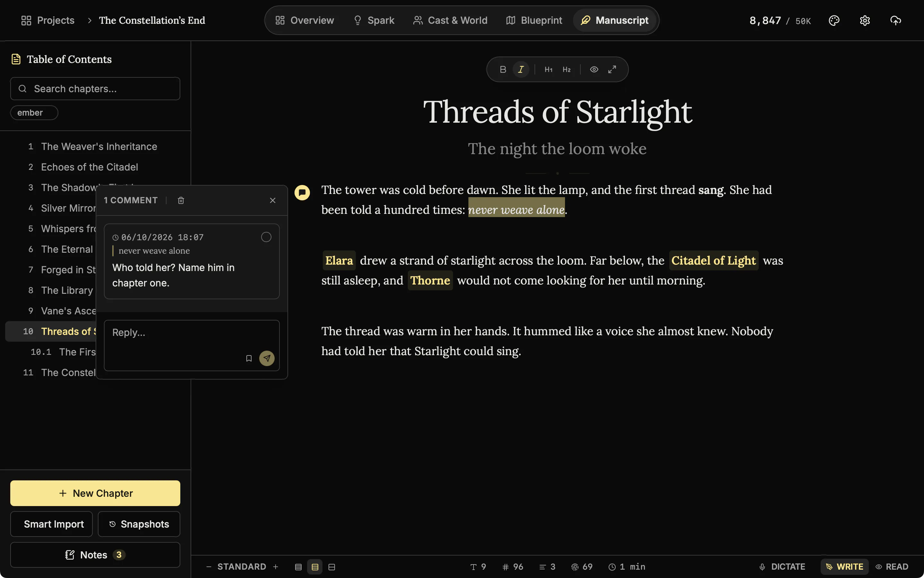Select the medium line spacing layout icon
The image size is (924, 578).
coord(315,567)
